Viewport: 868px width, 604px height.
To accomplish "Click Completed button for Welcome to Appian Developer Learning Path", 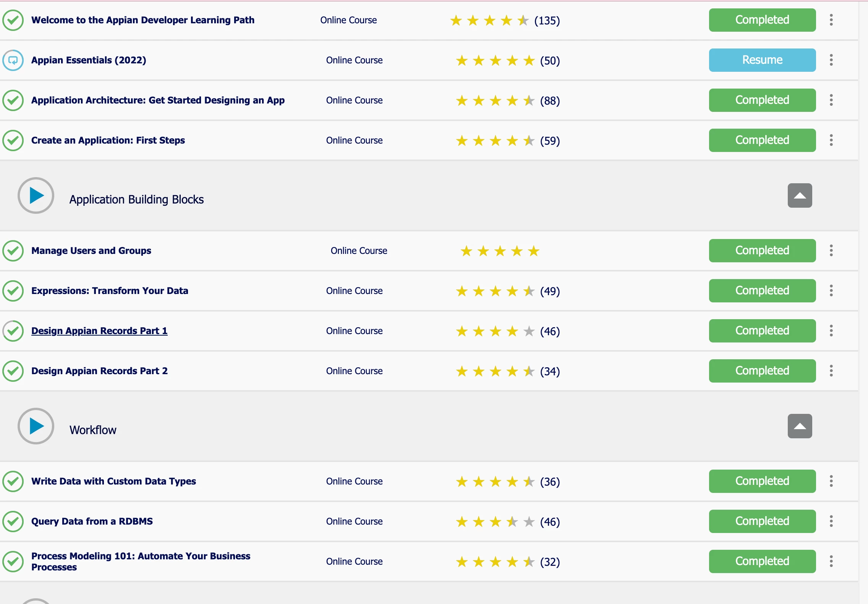I will click(763, 20).
